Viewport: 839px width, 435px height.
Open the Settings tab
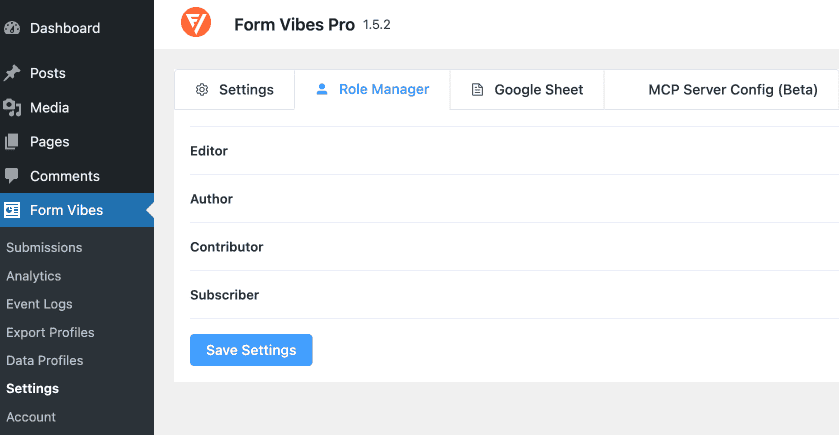234,89
